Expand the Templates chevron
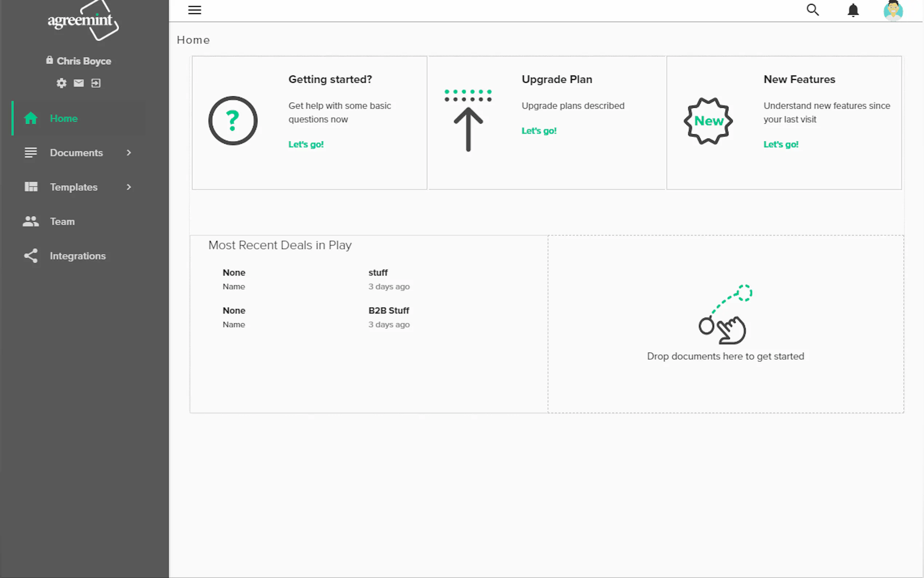Screen dimensions: 924x578 [x=129, y=187]
